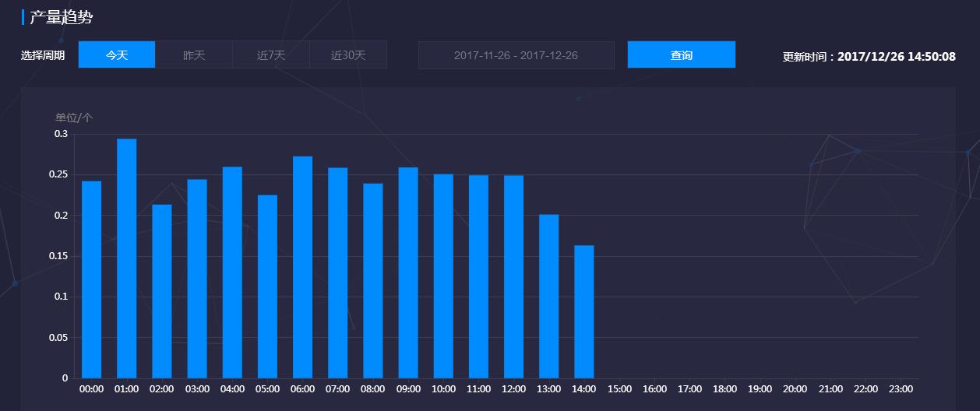Viewport: 980px width, 411px height.
Task: Open the 2017-11-26 - 2017-12-26 date range field
Action: point(516,55)
